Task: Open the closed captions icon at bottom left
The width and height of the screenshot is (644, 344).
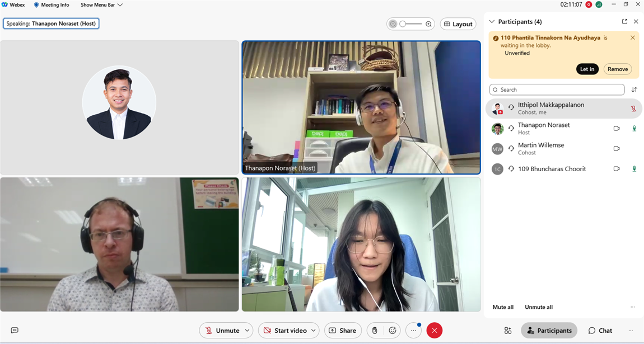Action: (x=15, y=331)
